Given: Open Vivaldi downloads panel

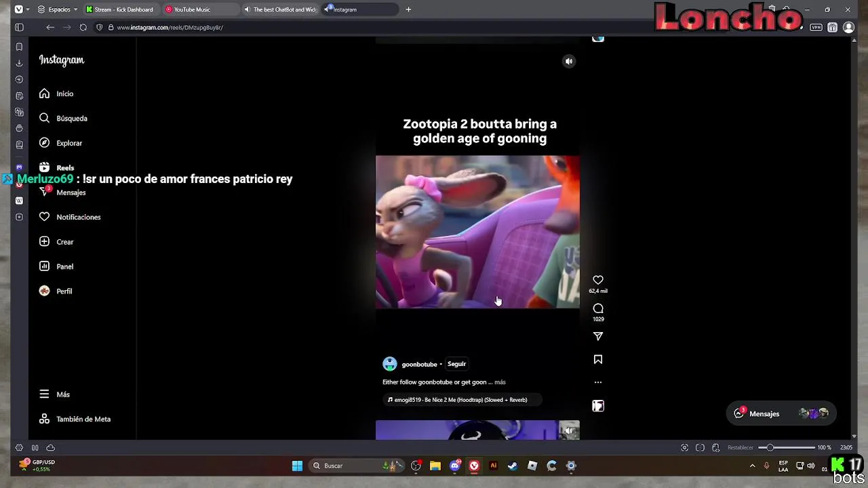Looking at the screenshot, I should point(19,63).
